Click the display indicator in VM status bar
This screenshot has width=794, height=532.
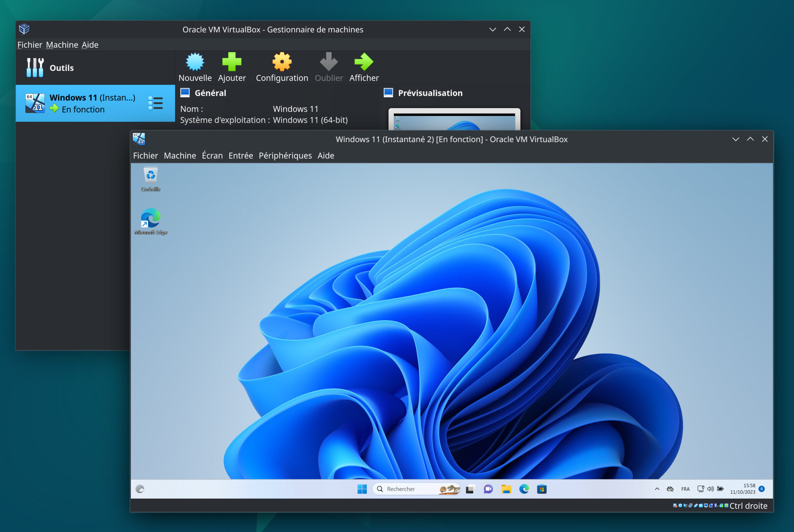click(706, 506)
